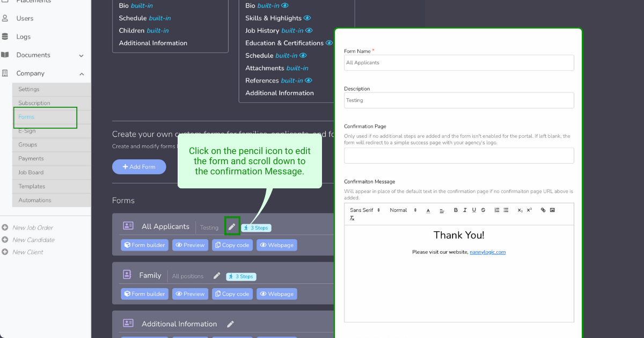Click the Confirmation Page URL field

(459, 156)
